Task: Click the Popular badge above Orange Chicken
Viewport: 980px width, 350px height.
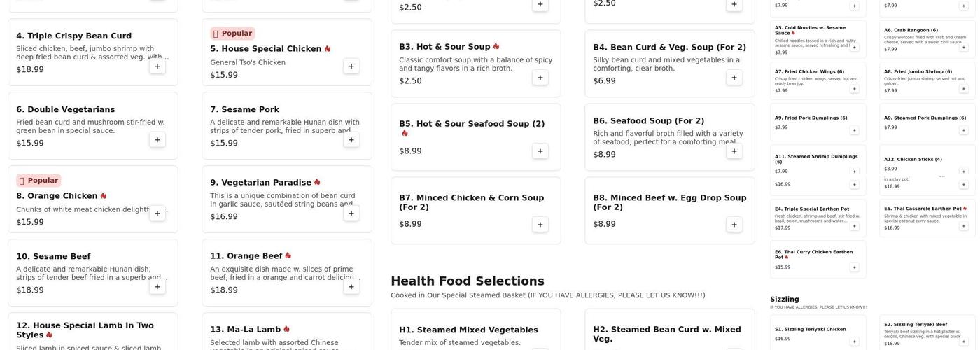Action: pyautogui.click(x=38, y=181)
